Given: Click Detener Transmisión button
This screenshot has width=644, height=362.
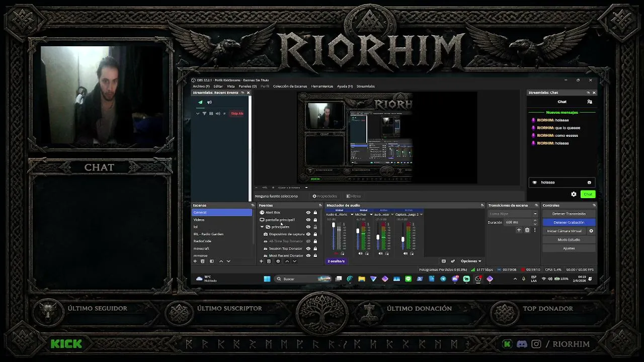Looking at the screenshot, I should tap(569, 214).
